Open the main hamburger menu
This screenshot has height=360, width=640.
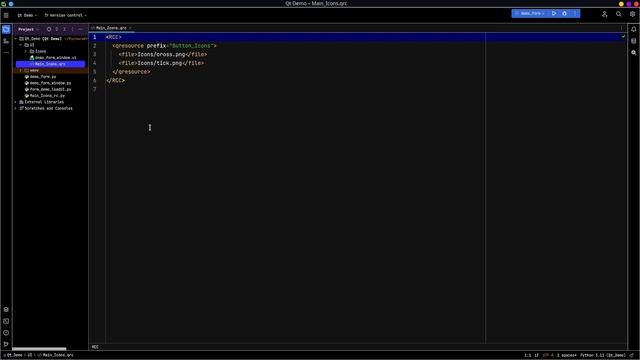coord(6,15)
